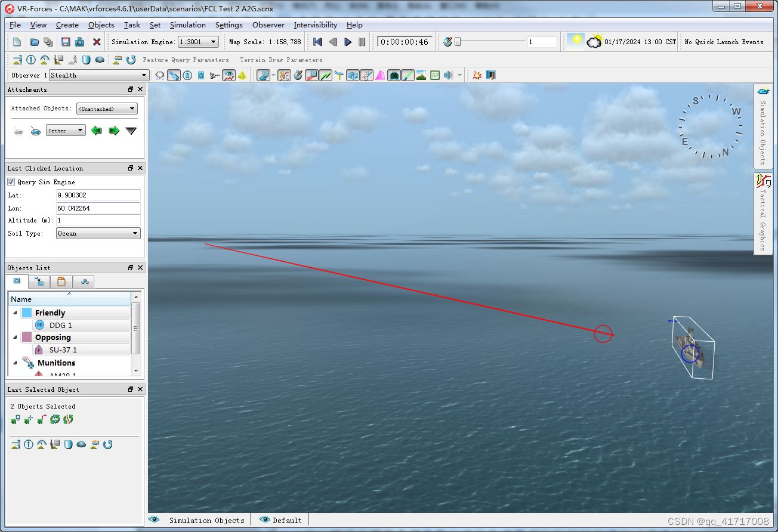Click the sun icon beside the date display

pos(575,41)
